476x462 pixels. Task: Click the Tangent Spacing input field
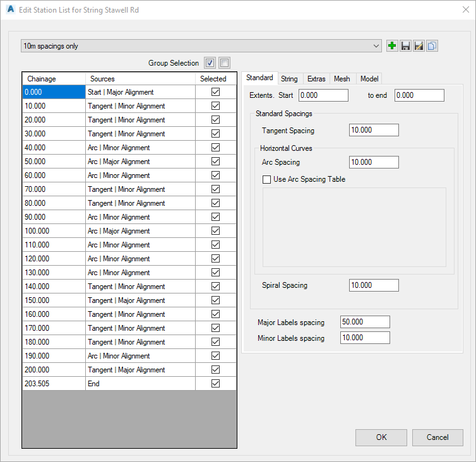tap(374, 130)
